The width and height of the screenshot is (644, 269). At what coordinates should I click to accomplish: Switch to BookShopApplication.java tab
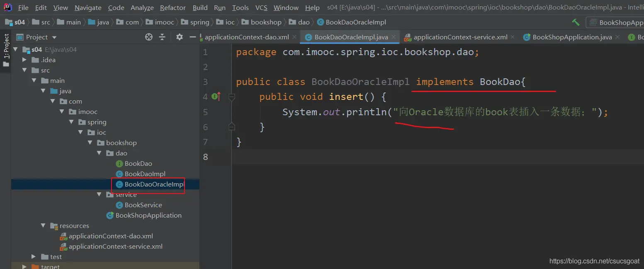click(571, 37)
